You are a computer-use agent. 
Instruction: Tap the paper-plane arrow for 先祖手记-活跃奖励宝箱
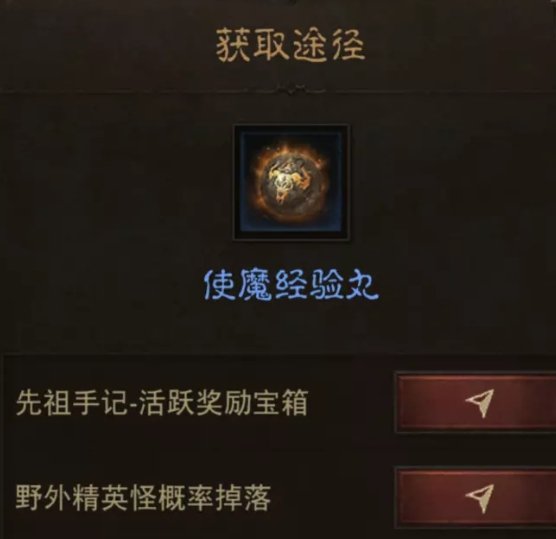pyautogui.click(x=480, y=402)
